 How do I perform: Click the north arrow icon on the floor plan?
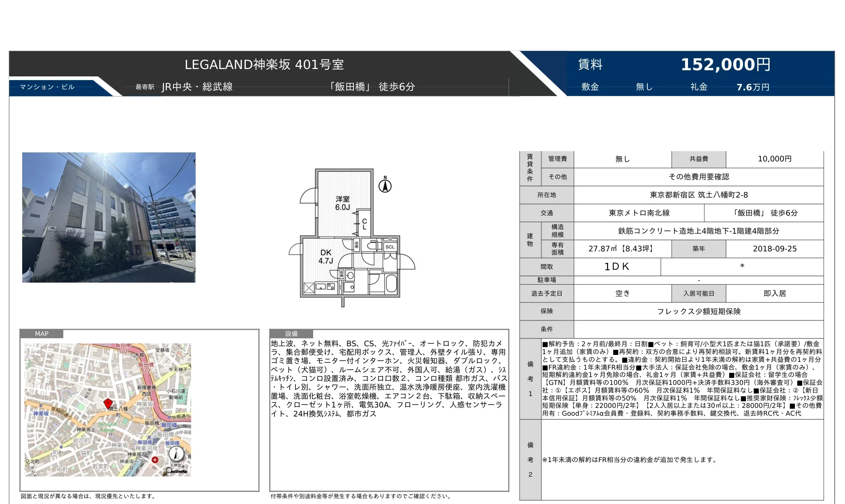point(385,186)
